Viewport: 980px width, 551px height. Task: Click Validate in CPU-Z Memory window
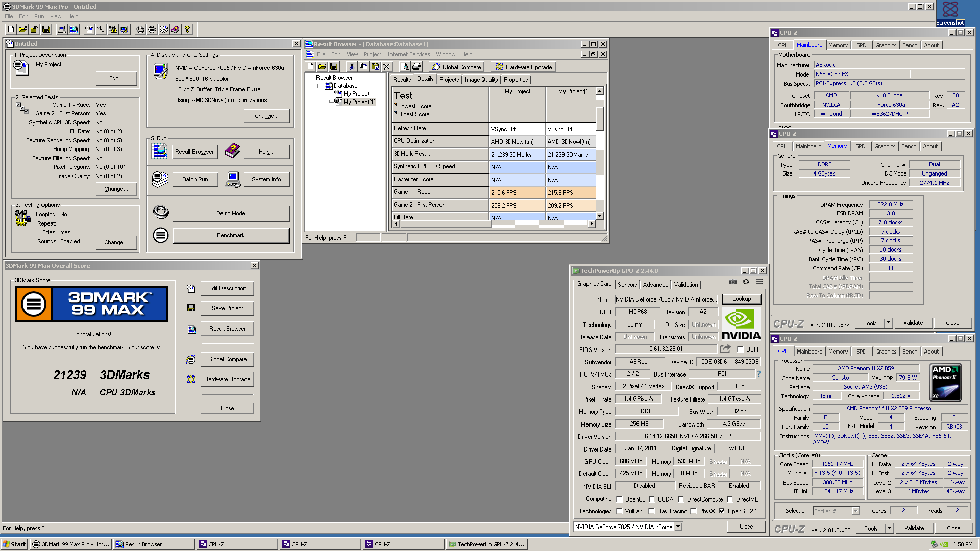(913, 323)
